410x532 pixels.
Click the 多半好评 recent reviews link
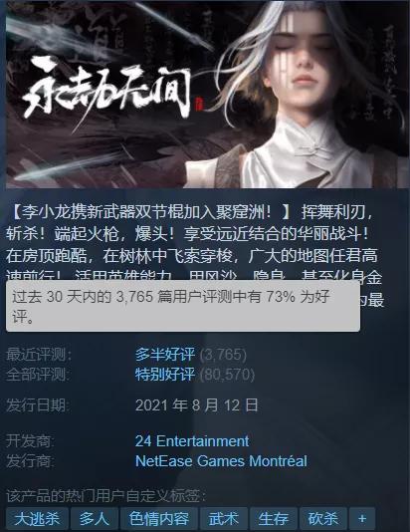165,355
